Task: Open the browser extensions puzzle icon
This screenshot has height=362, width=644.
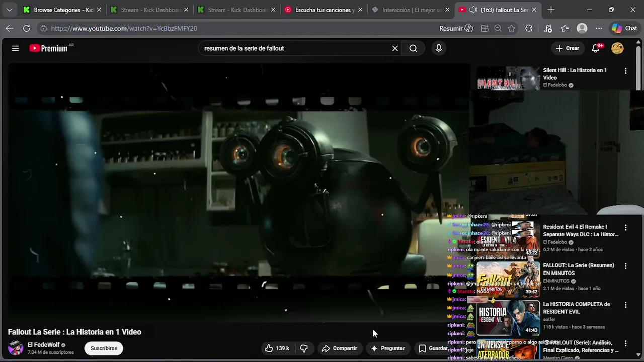Action: (528, 28)
